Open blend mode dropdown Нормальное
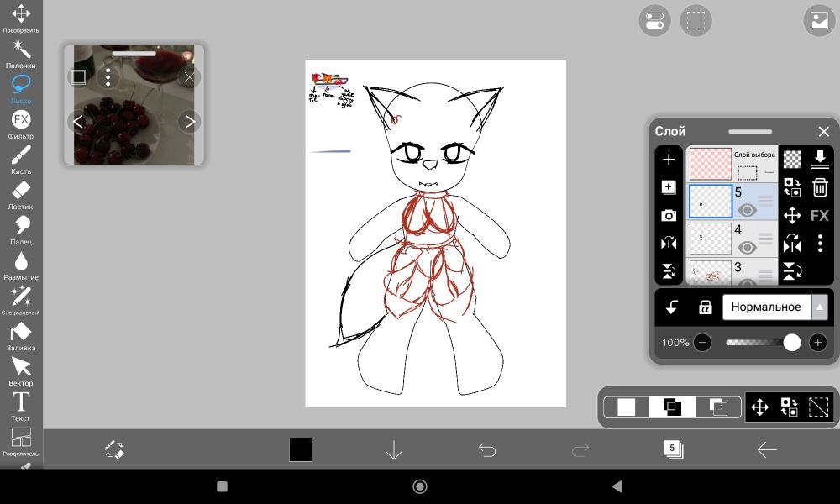The height and width of the screenshot is (504, 840). 766,307
